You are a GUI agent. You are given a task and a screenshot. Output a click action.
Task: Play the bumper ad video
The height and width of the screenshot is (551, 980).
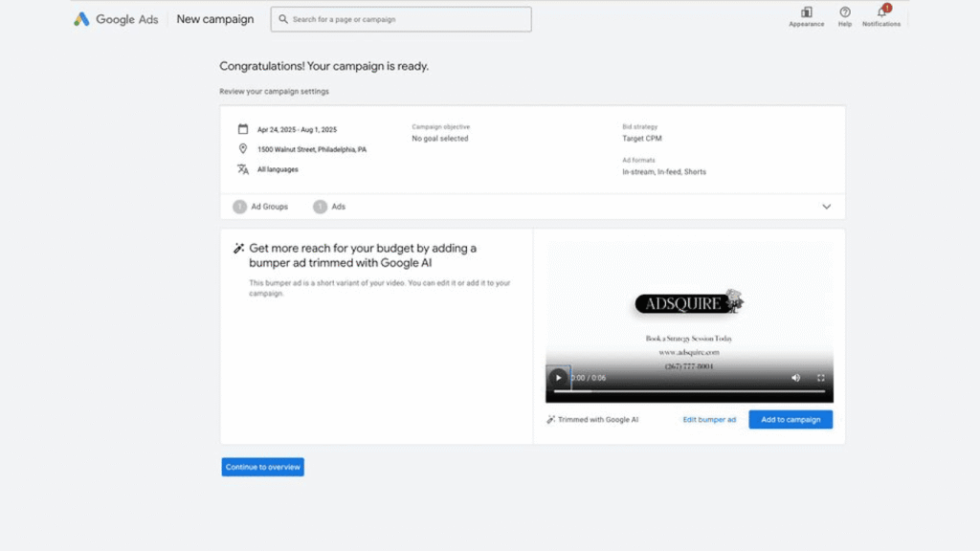point(559,378)
